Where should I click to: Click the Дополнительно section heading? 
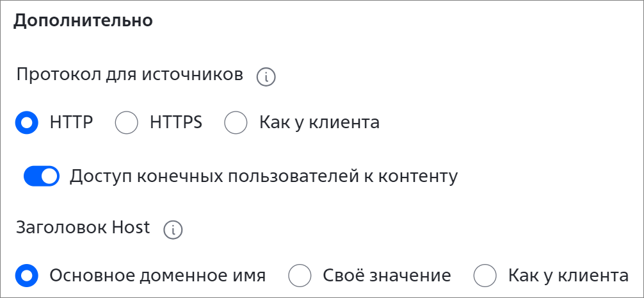pos(83,21)
